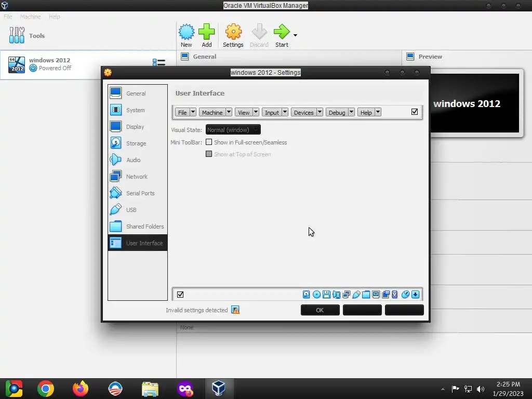Screen dimensions: 532x399
Task: Expand the Machine menu dropdown arrow in the editor
Action: (229, 112)
